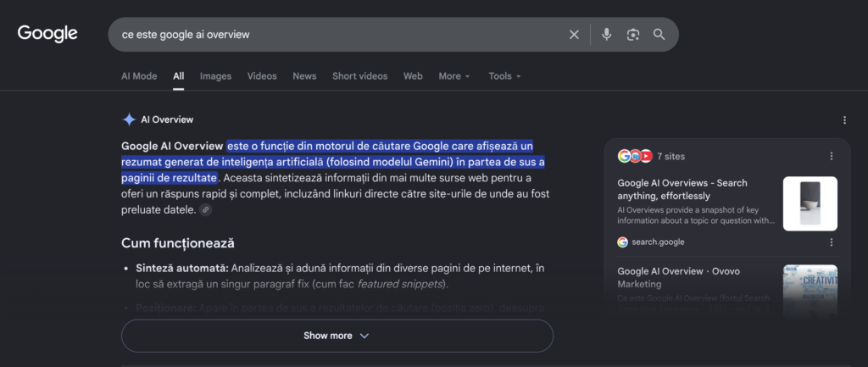
Task: Switch to the Web tab
Action: [x=413, y=75]
